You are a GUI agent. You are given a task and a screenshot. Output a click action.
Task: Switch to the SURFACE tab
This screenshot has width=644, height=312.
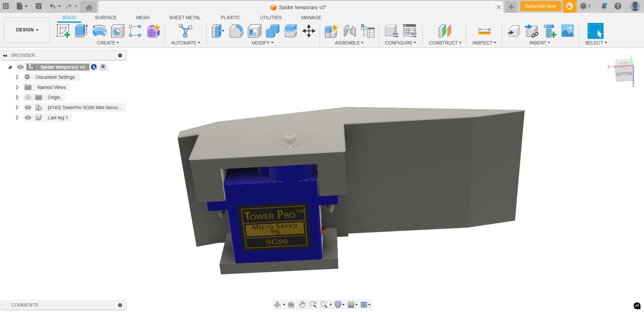[x=106, y=18]
